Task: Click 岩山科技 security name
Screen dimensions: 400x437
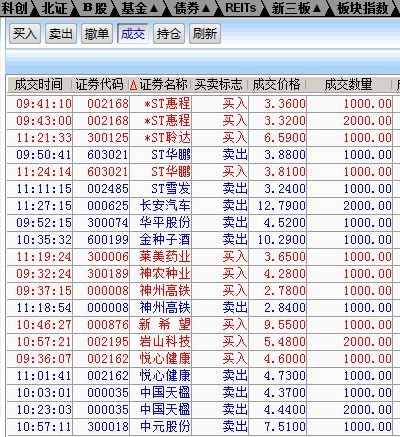Action: (165, 342)
